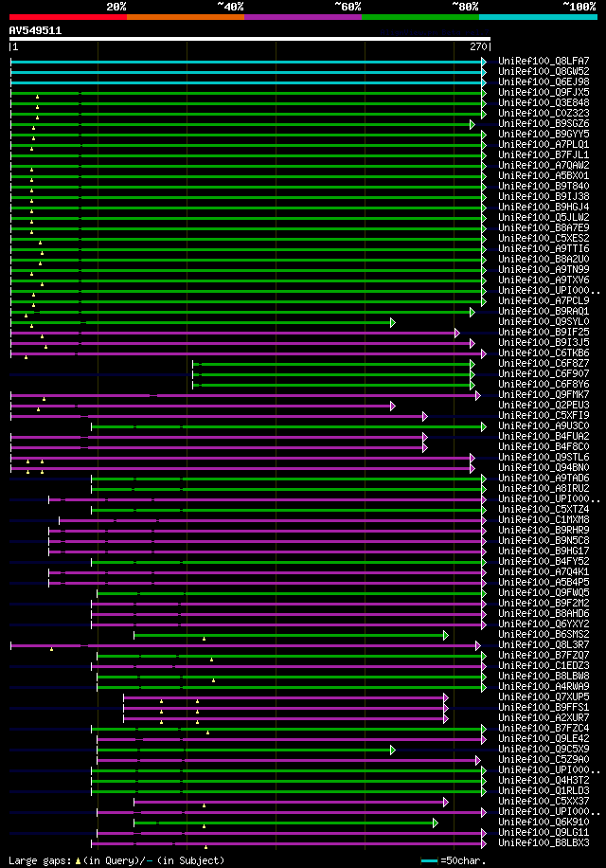Click the yellow gap marker under B6SMS2 bar
The height and width of the screenshot is (868, 606).
click(x=204, y=639)
